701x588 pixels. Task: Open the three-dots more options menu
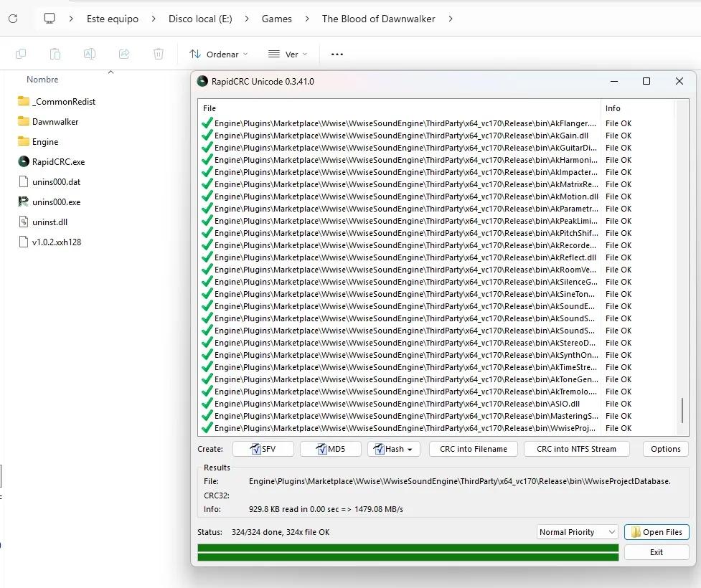point(337,54)
